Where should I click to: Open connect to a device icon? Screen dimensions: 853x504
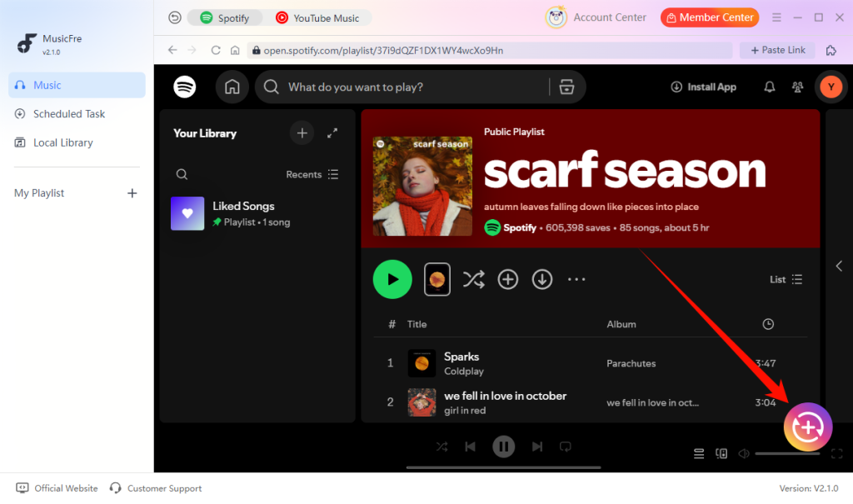click(x=721, y=453)
